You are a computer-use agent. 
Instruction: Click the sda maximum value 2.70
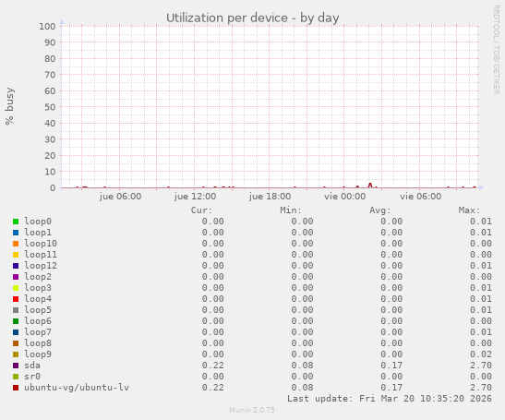pos(480,366)
